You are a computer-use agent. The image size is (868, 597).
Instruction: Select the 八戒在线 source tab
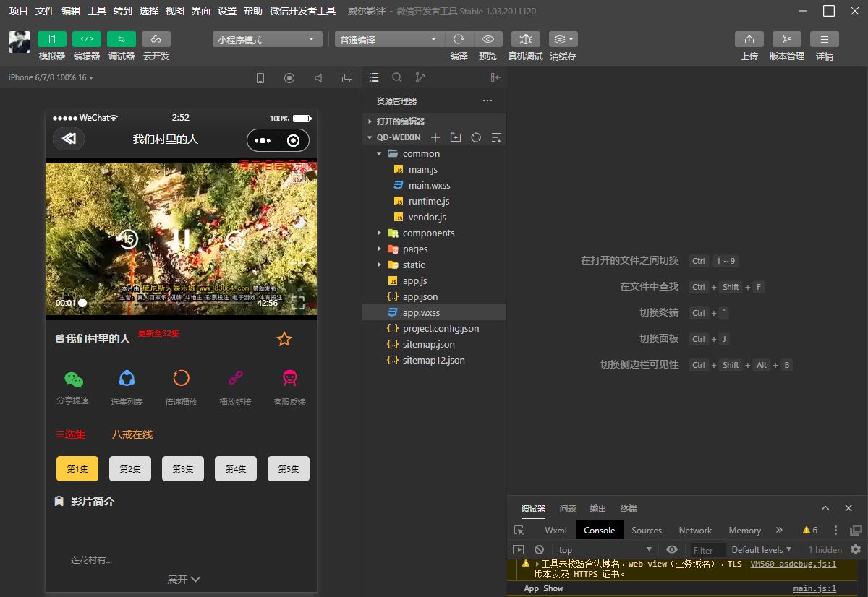[x=132, y=434]
